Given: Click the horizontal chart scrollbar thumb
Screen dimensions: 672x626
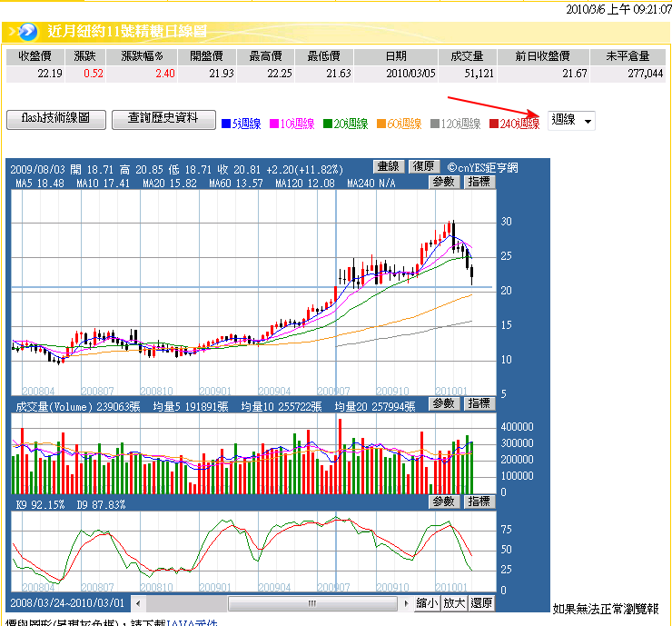Looking at the screenshot, I should [312, 603].
